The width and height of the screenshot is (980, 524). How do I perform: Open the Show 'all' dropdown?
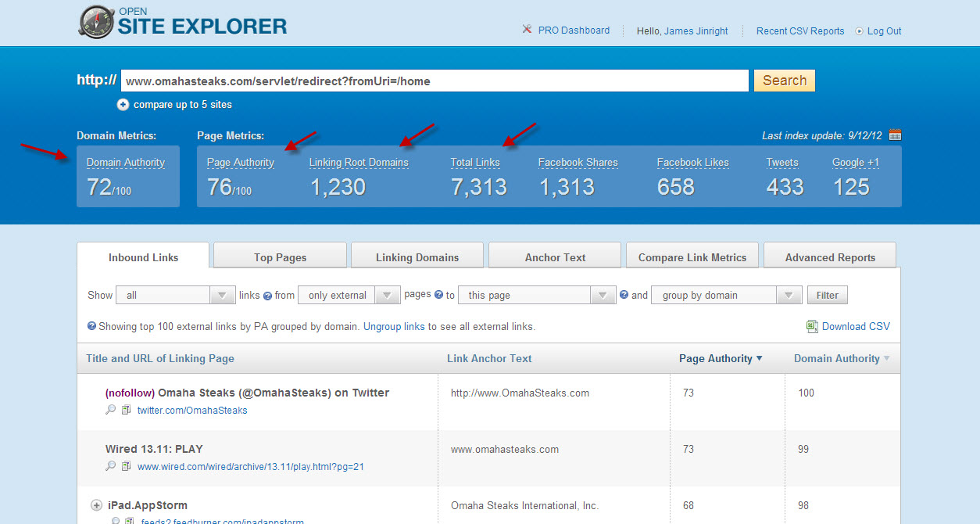175,295
